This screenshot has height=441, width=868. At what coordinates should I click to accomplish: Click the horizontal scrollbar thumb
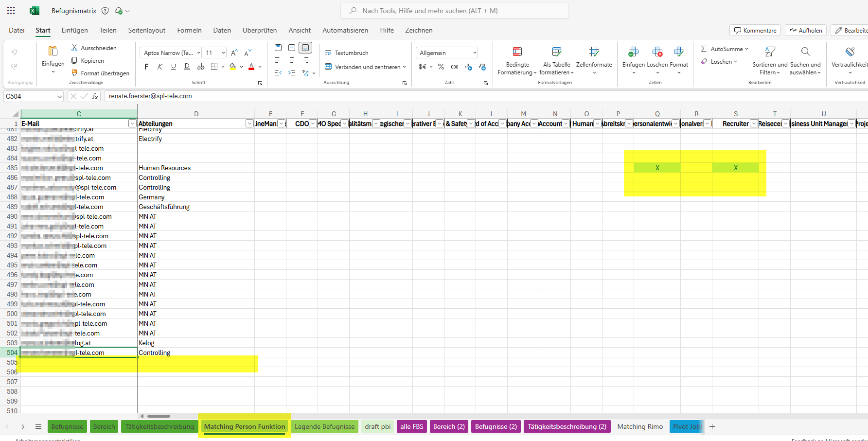pyautogui.click(x=159, y=416)
